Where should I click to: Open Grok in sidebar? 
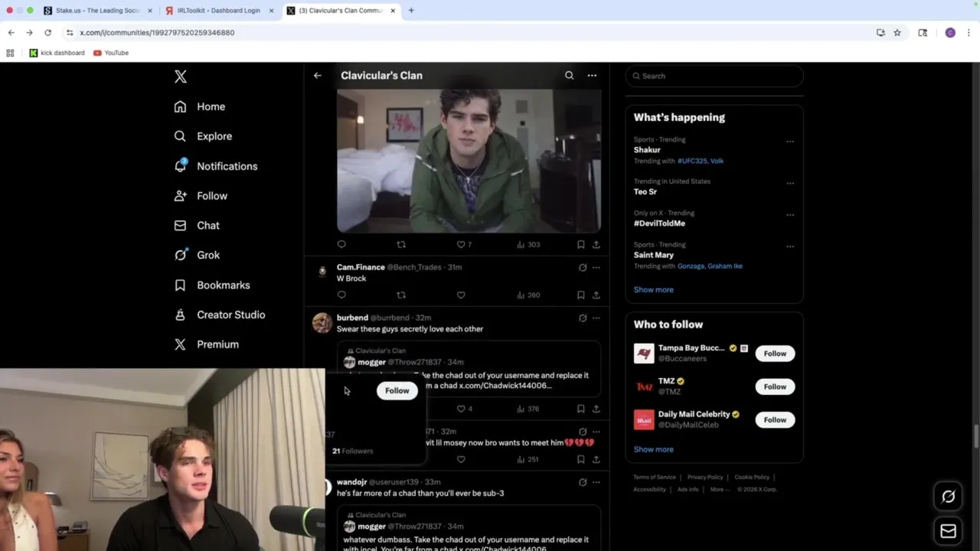pyautogui.click(x=197, y=256)
